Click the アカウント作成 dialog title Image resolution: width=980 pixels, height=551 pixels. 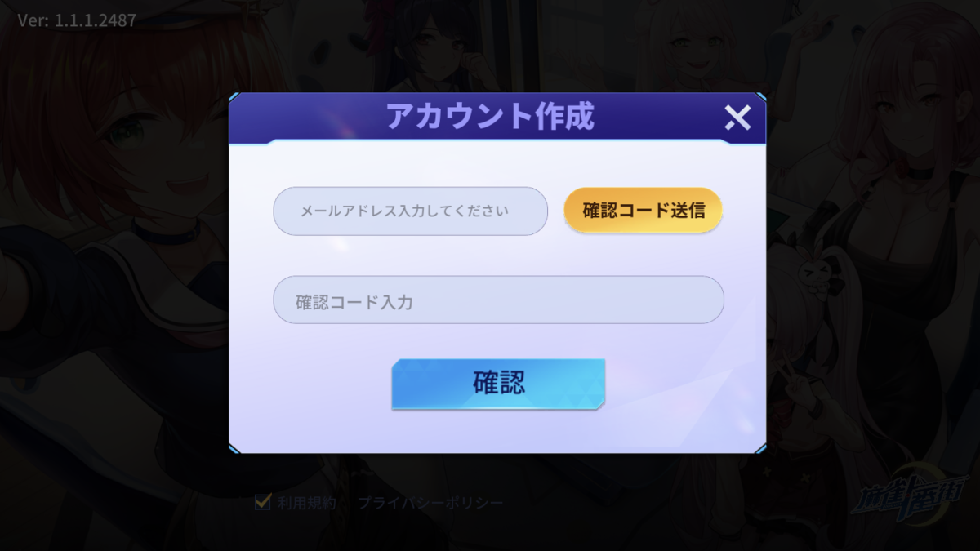pyautogui.click(x=490, y=117)
